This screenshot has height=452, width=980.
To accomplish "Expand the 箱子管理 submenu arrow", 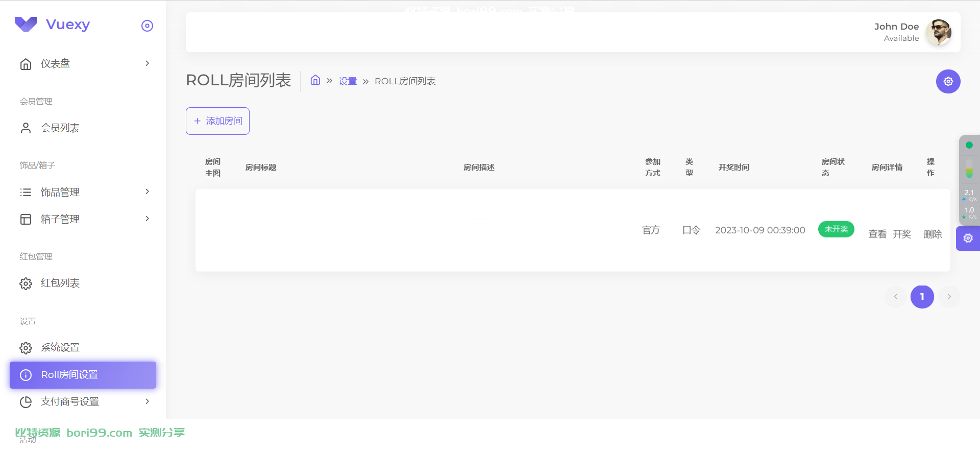I will [147, 219].
